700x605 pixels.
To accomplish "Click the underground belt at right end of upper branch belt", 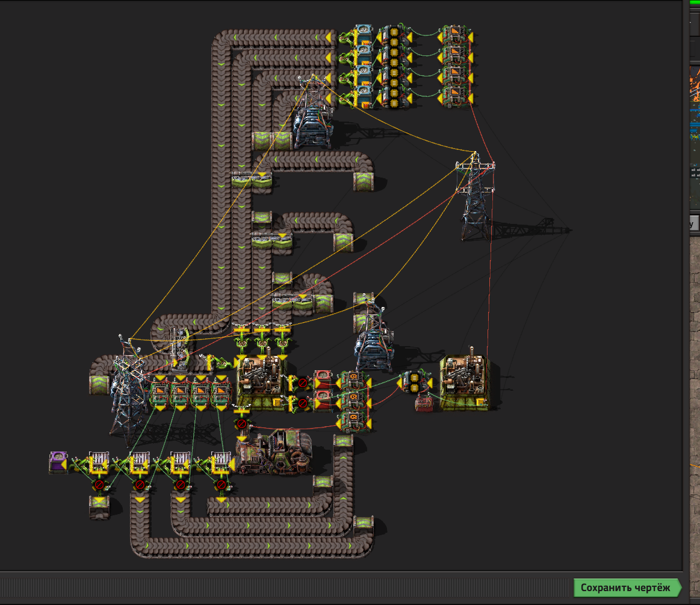I will point(364,181).
